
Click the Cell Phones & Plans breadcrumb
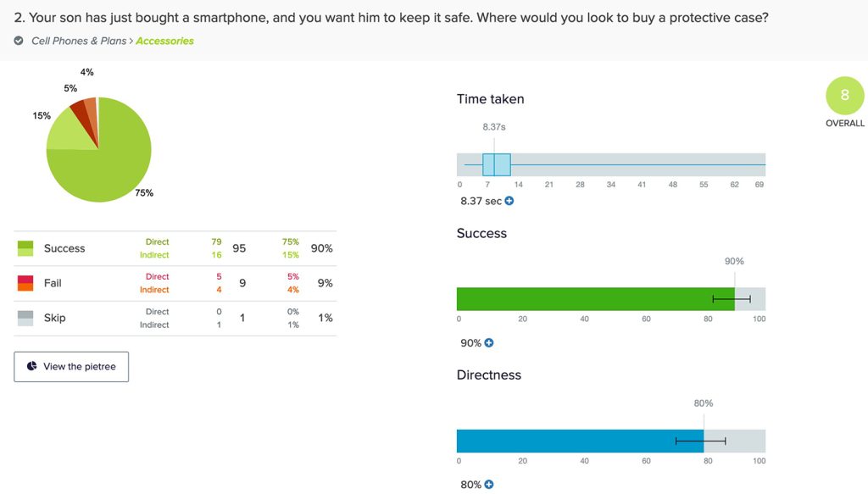point(79,41)
